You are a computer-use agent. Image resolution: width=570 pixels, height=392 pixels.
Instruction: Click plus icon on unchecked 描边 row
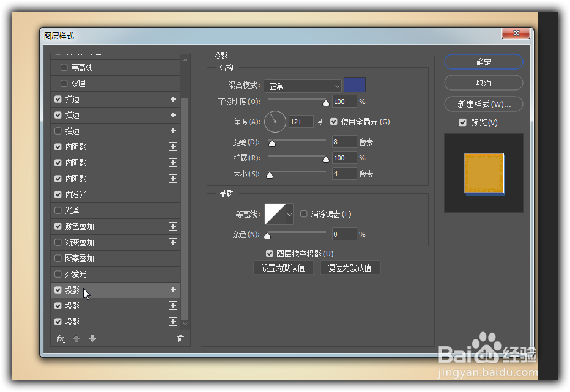[173, 131]
